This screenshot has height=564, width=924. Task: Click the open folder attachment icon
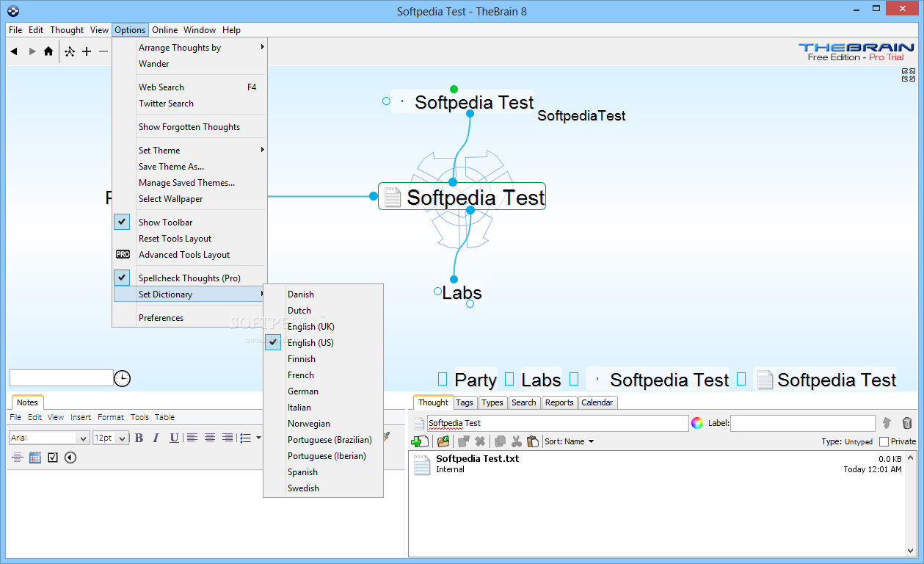point(443,441)
